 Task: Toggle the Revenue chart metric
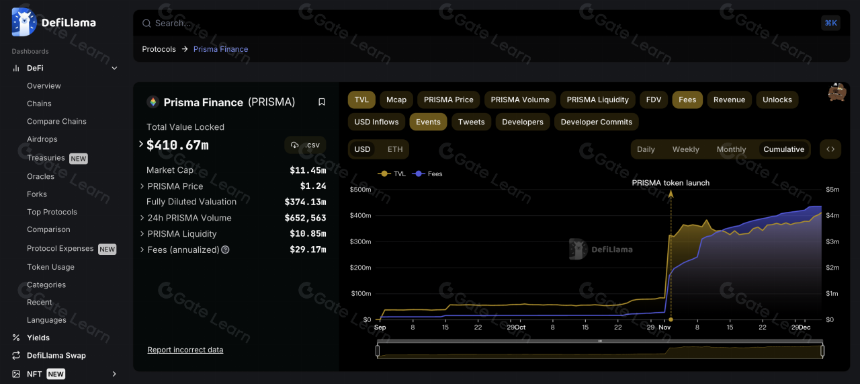(729, 100)
